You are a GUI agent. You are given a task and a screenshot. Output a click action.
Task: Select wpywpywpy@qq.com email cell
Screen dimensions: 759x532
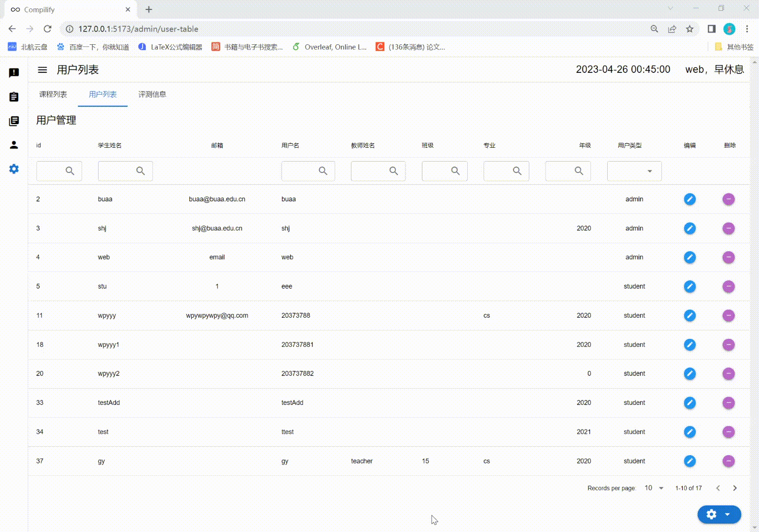pyautogui.click(x=217, y=315)
